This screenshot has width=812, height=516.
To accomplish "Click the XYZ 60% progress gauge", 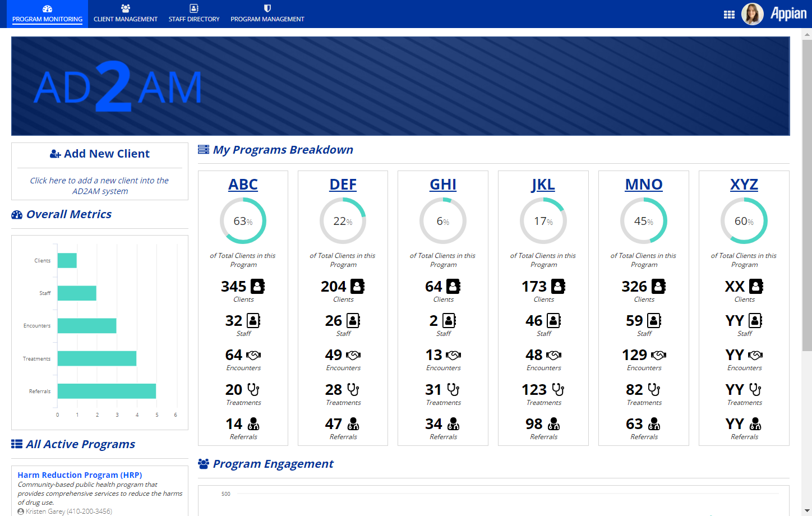I will click(x=744, y=221).
